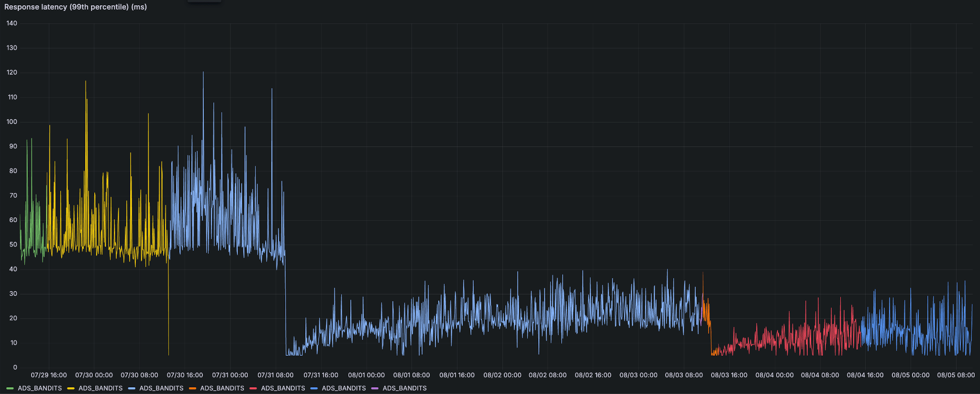The height and width of the screenshot is (394, 980).
Task: Click the 08/03 16:00 time axis label
Action: [729, 375]
